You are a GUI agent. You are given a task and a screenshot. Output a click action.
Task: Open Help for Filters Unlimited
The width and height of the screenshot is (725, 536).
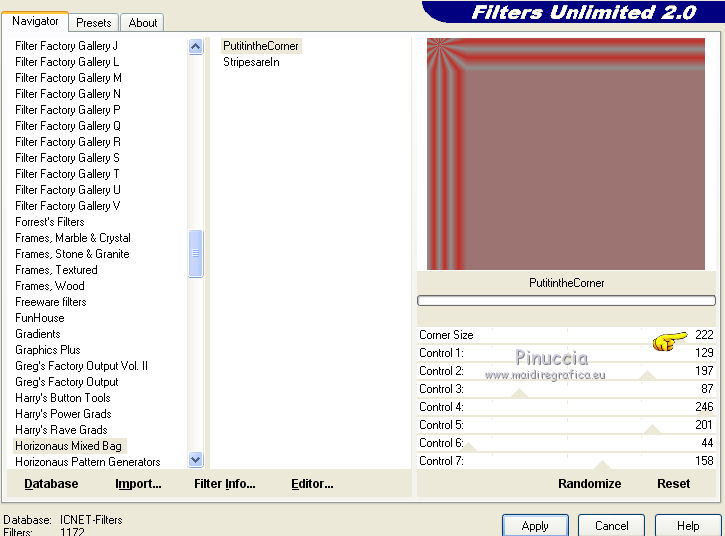point(688,526)
